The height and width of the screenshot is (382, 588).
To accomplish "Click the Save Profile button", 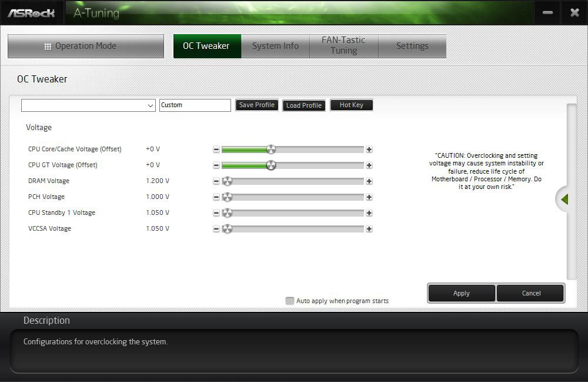I will pyautogui.click(x=257, y=105).
